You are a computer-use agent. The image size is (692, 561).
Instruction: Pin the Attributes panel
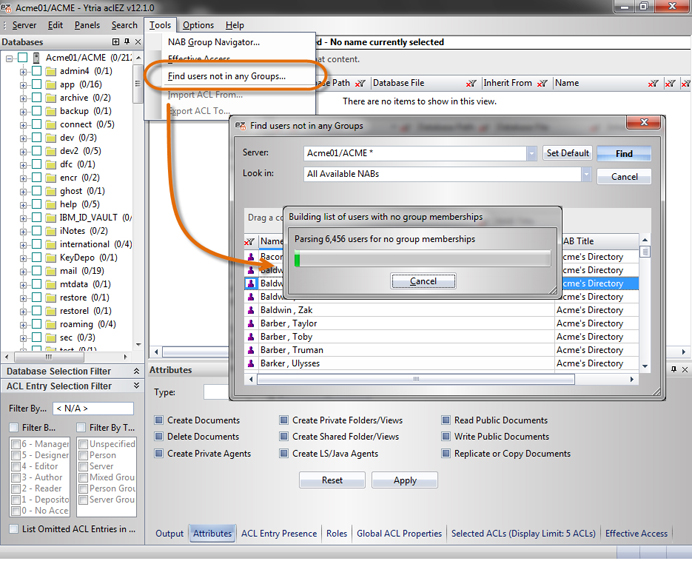coord(674,369)
